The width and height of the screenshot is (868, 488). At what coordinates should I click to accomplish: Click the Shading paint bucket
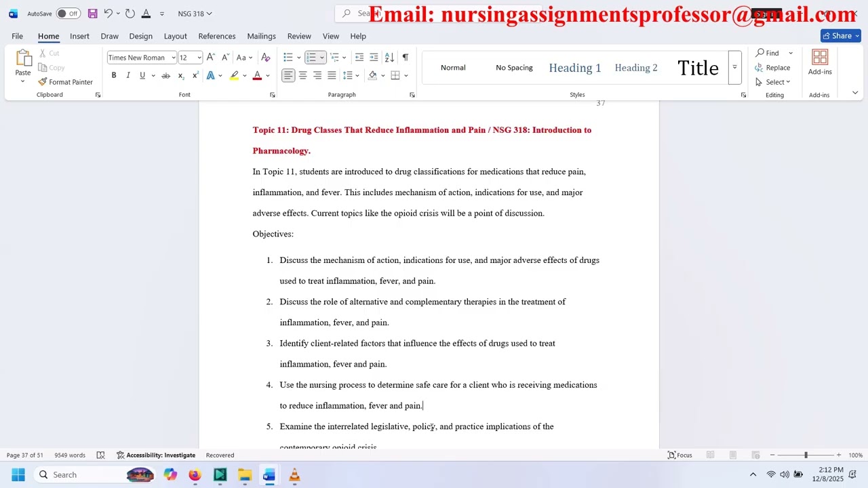pyautogui.click(x=372, y=75)
